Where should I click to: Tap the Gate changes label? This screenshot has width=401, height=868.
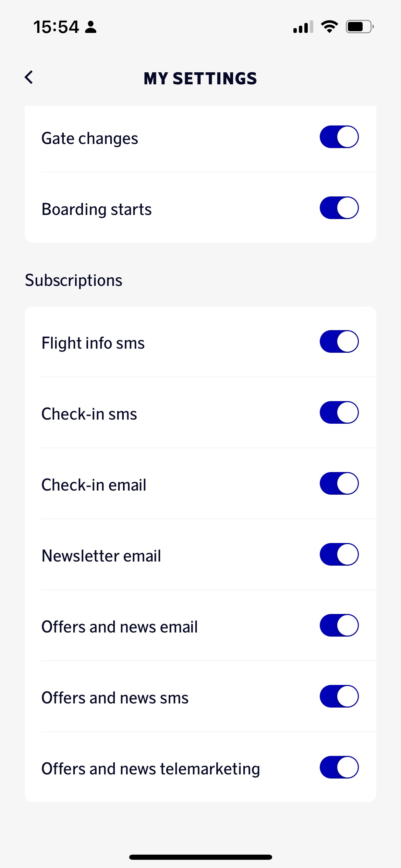coord(90,138)
